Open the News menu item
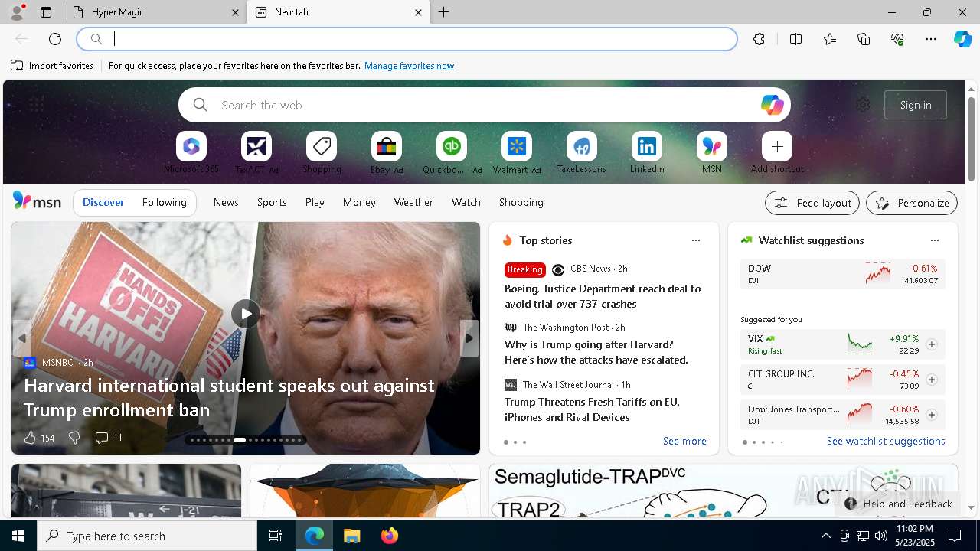Screen dimensions: 980x551 point(226,202)
